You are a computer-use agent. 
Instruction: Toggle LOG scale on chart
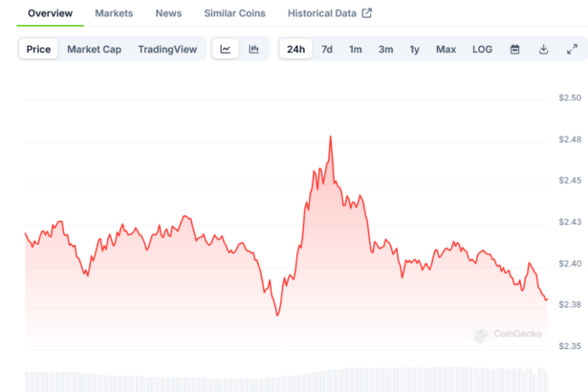[x=482, y=49]
